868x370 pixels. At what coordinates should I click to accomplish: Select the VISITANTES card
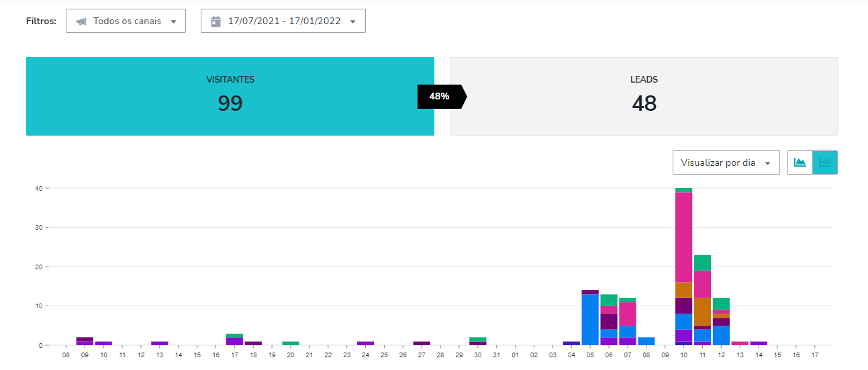tap(230, 96)
